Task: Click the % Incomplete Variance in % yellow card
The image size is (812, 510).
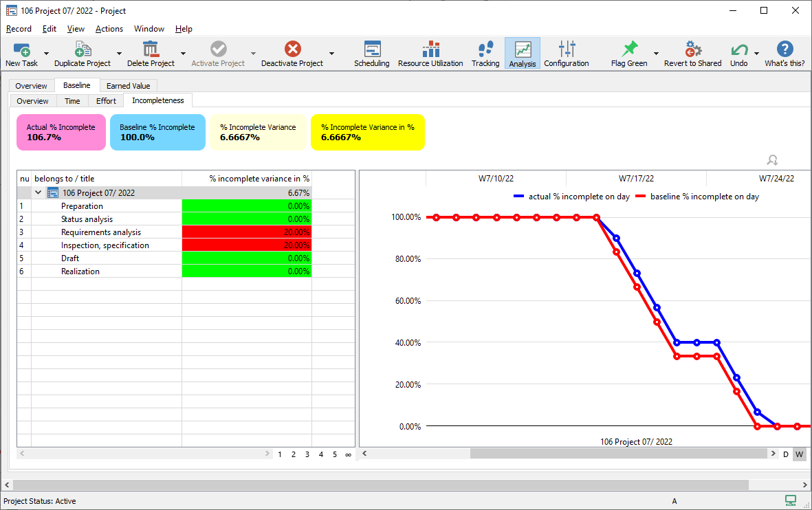Action: tap(368, 133)
